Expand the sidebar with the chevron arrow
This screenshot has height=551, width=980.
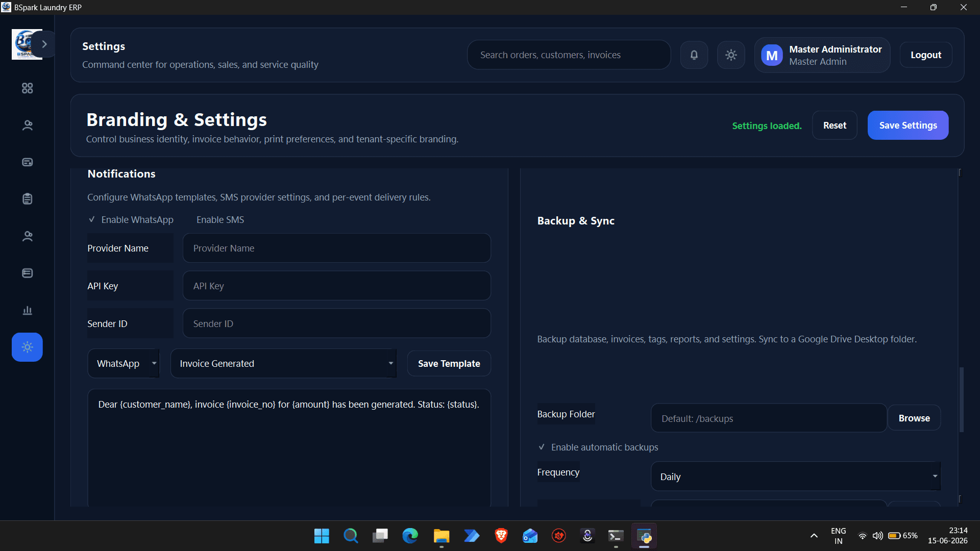click(x=44, y=44)
